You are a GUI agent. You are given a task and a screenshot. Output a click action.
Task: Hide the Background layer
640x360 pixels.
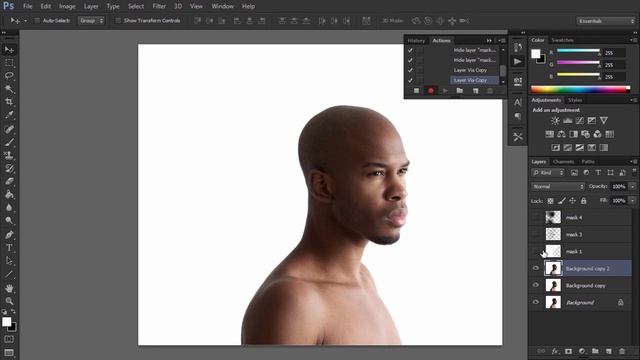pyautogui.click(x=536, y=302)
